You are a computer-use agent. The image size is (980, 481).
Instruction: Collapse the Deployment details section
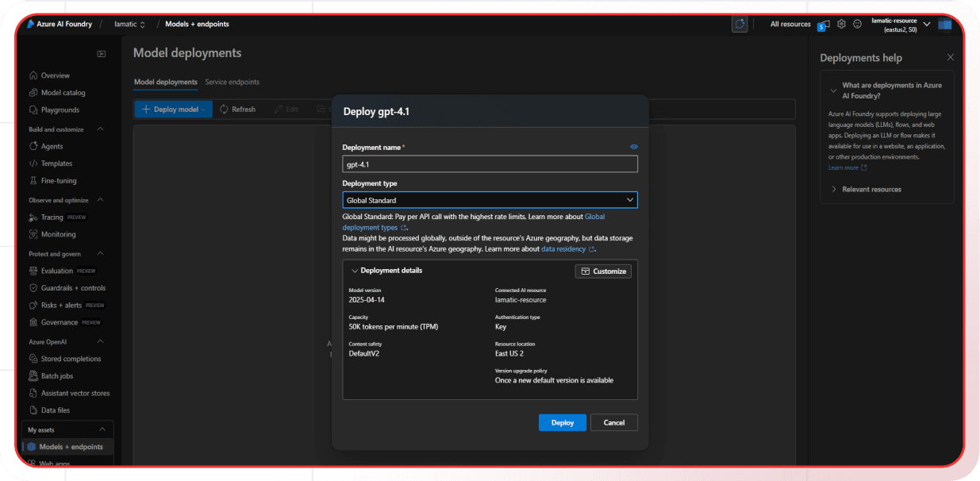point(355,271)
